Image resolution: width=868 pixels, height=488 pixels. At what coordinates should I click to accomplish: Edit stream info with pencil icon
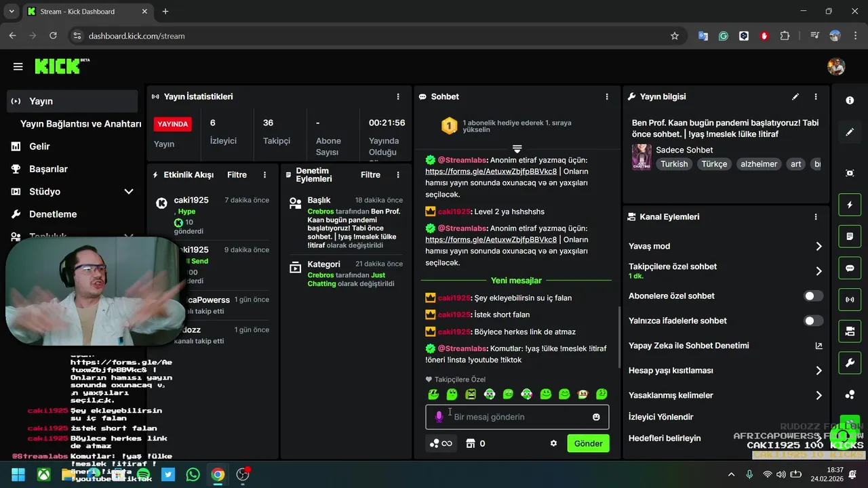(795, 97)
